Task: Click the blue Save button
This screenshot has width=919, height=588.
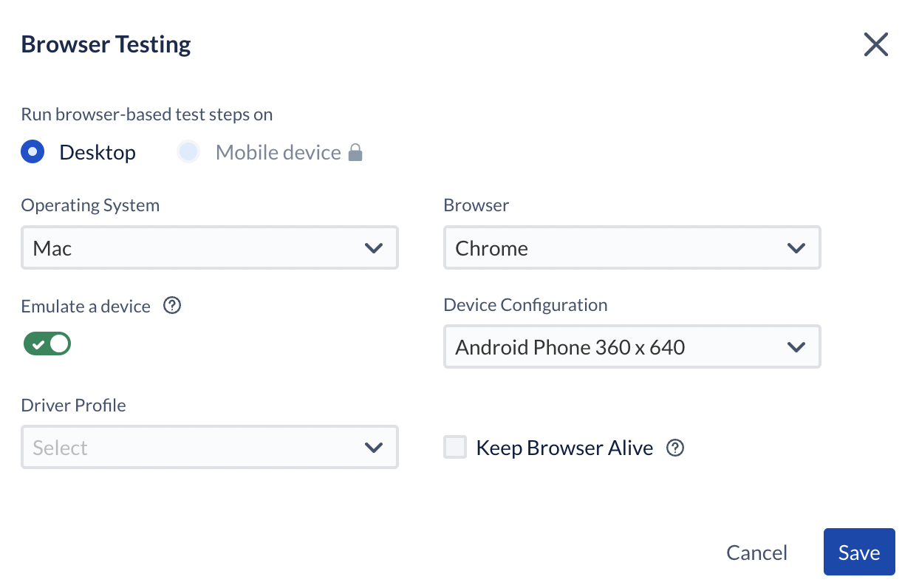Action: click(859, 552)
